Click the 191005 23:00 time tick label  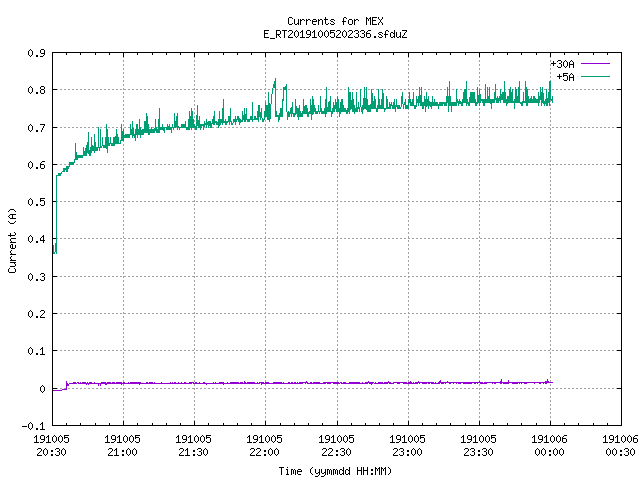point(407,446)
